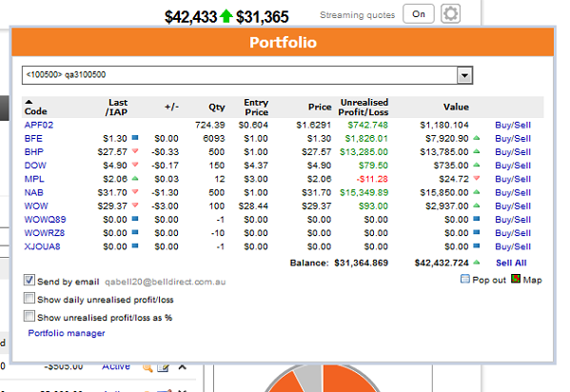Open the MPL stock code link
Image resolution: width=570 pixels, height=392 pixels.
(x=34, y=179)
